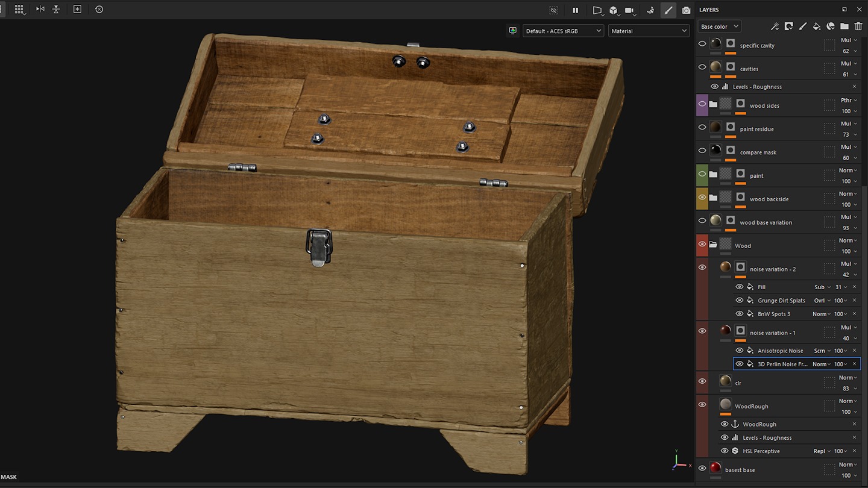This screenshot has width=868, height=488.
Task: Open the 'Default - ACES sRGB' color profile dropdown
Action: (564, 30)
